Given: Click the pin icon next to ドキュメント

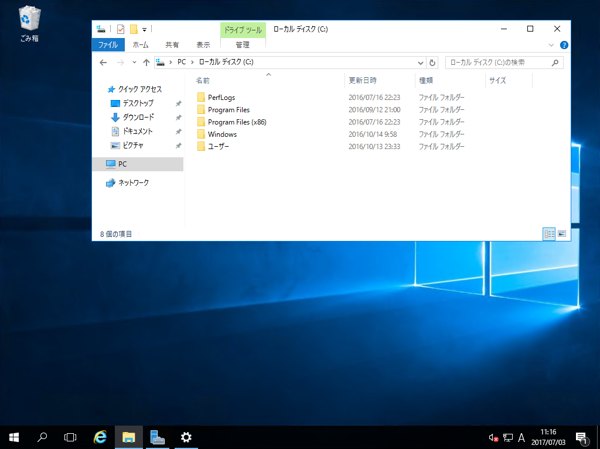Looking at the screenshot, I should click(x=178, y=132).
